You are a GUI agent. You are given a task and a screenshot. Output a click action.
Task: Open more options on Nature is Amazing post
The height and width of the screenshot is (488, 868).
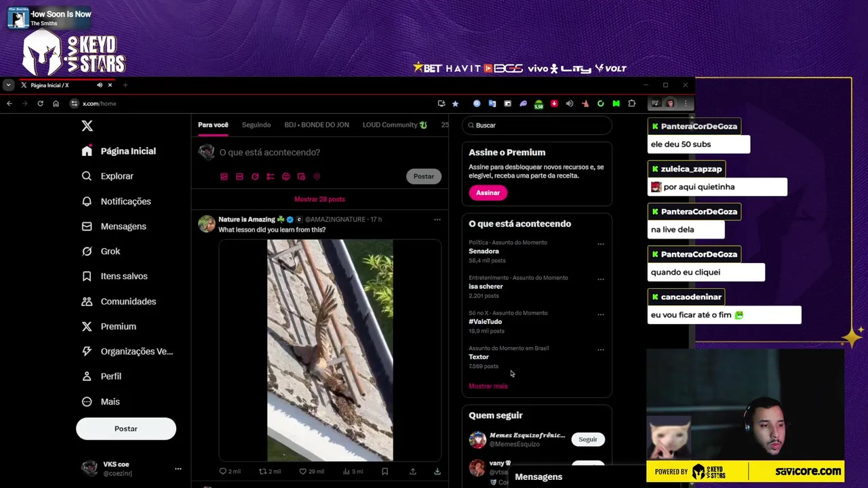(x=437, y=220)
